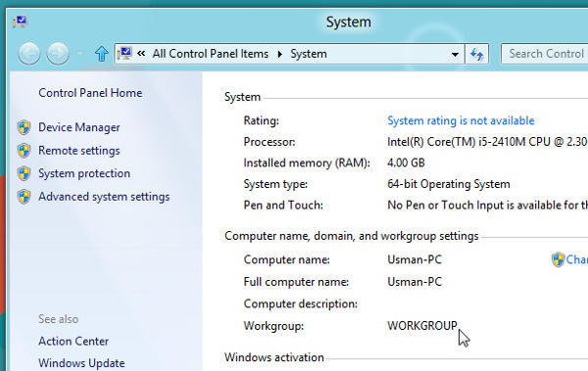Open Action Center link

tap(73, 341)
